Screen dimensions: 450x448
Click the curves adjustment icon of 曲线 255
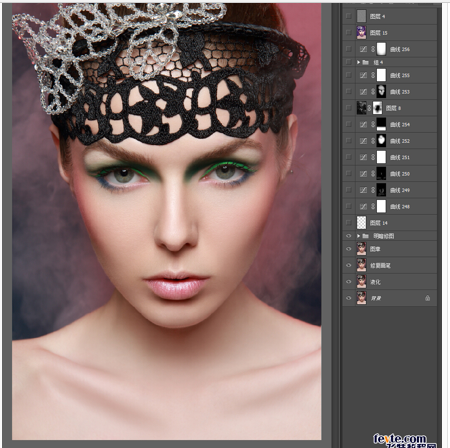click(363, 75)
